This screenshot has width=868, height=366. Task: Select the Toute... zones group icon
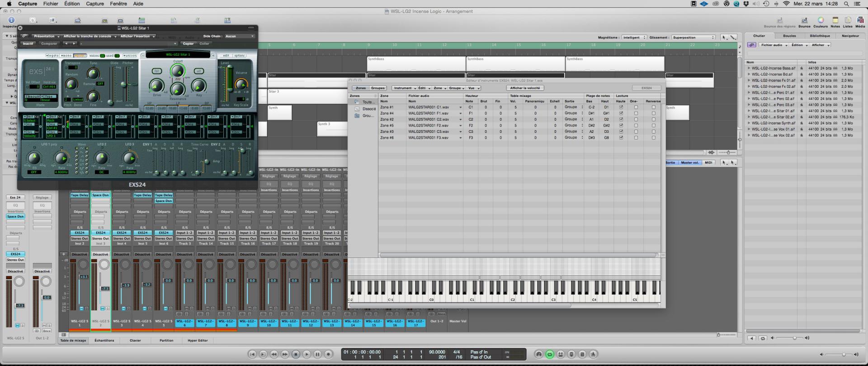pyautogui.click(x=357, y=102)
